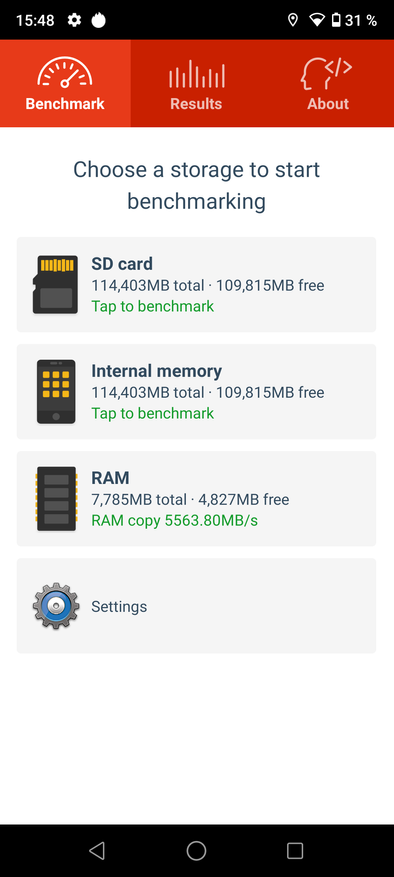Tap the speedometer Benchmark icon
Viewport: 394px width, 877px height.
[65, 72]
